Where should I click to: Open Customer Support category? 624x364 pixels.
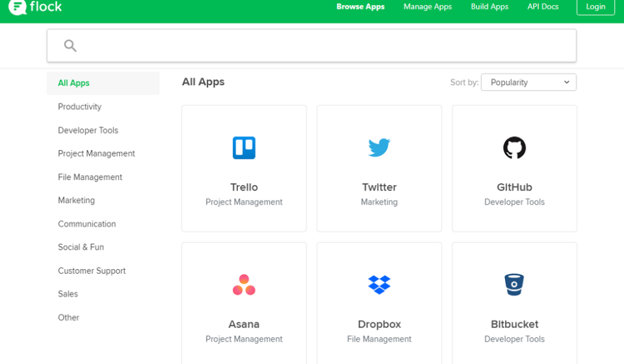92,271
